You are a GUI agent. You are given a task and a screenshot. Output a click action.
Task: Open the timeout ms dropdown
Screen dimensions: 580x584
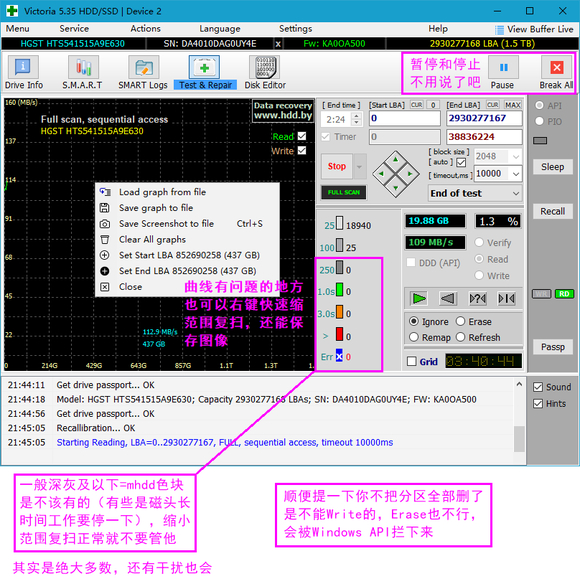516,174
